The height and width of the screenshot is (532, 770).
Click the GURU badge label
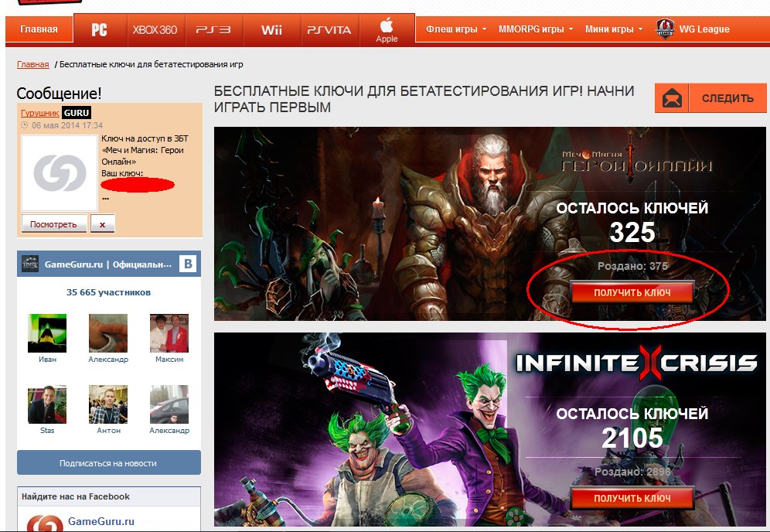click(x=76, y=112)
